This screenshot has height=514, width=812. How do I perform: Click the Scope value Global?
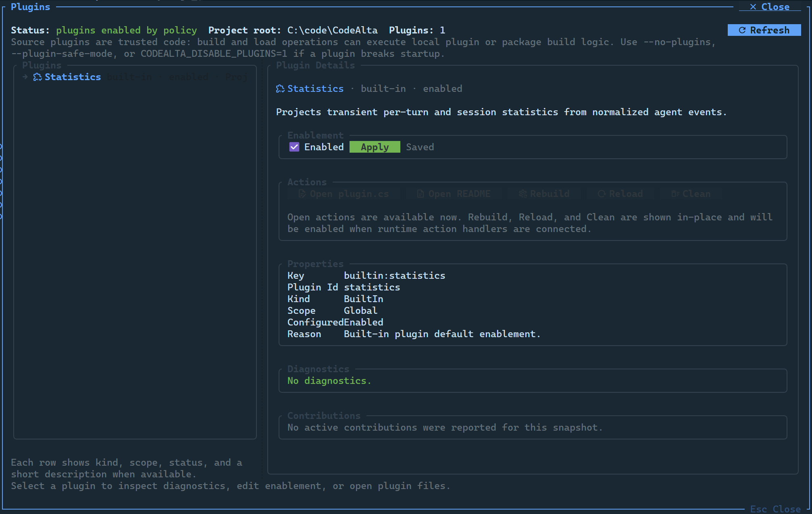point(360,311)
